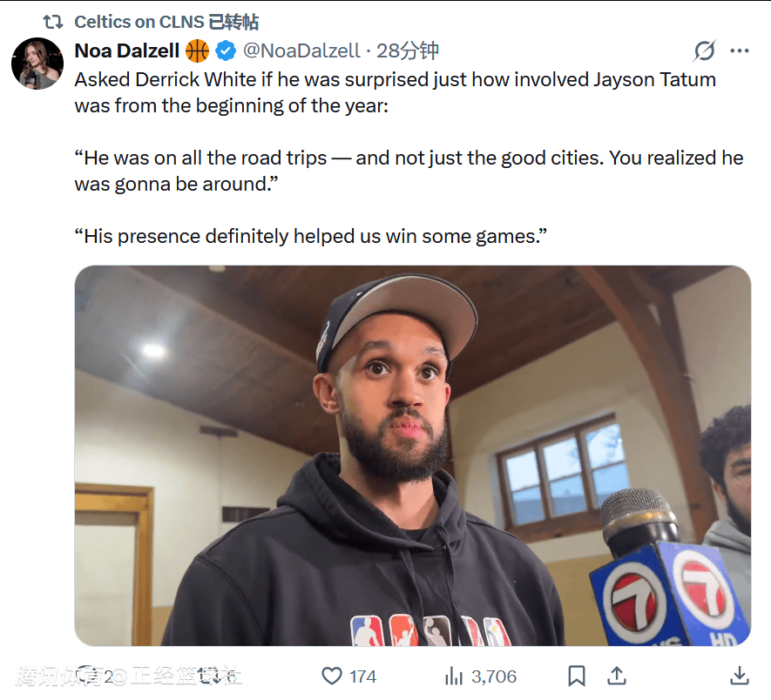Screen dimensions: 771x700
Task: Click the blue verified badge
Action: pos(226,50)
